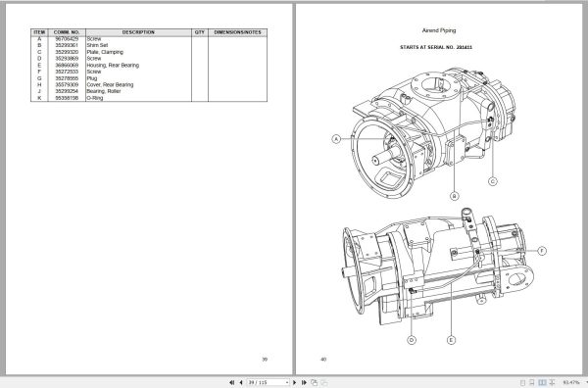The width and height of the screenshot is (588, 388).
Task: Select single page continuous layout
Action: tap(532, 383)
